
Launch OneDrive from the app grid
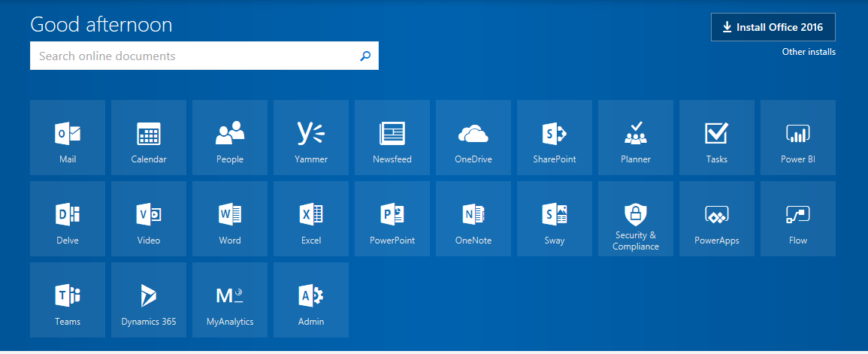point(473,138)
